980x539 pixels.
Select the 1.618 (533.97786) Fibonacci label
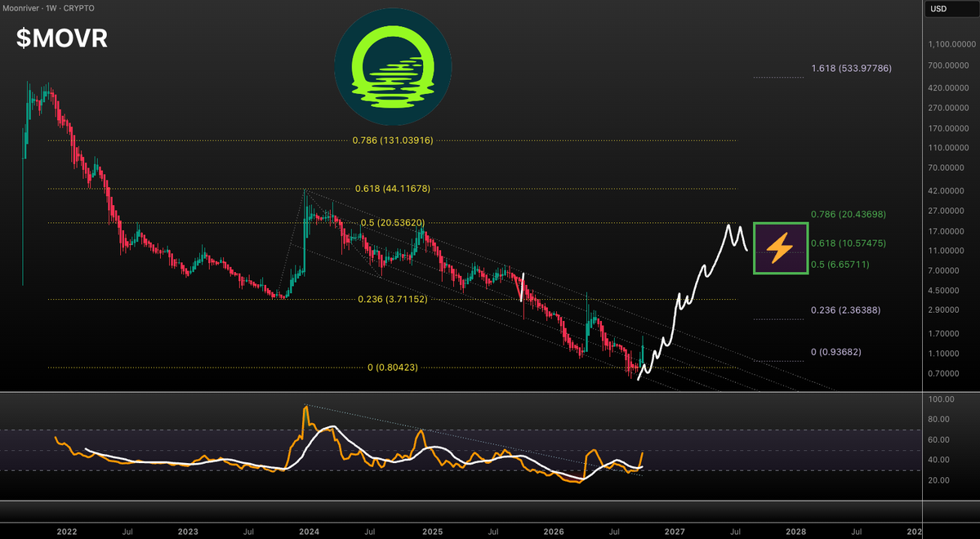(849, 69)
